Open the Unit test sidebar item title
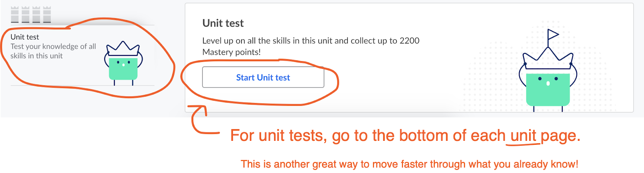Image resolution: width=644 pixels, height=173 pixels. pyautogui.click(x=25, y=37)
